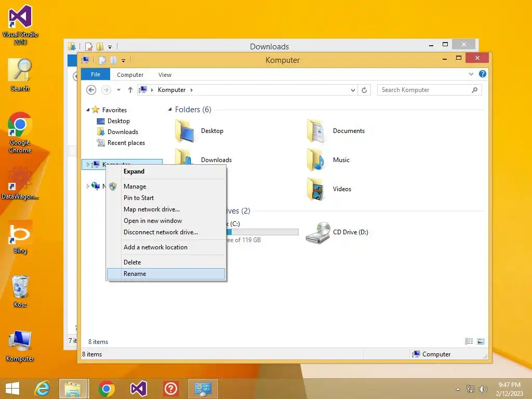Collapse the Folders (6) group
The width and height of the screenshot is (532, 399).
(x=170, y=109)
